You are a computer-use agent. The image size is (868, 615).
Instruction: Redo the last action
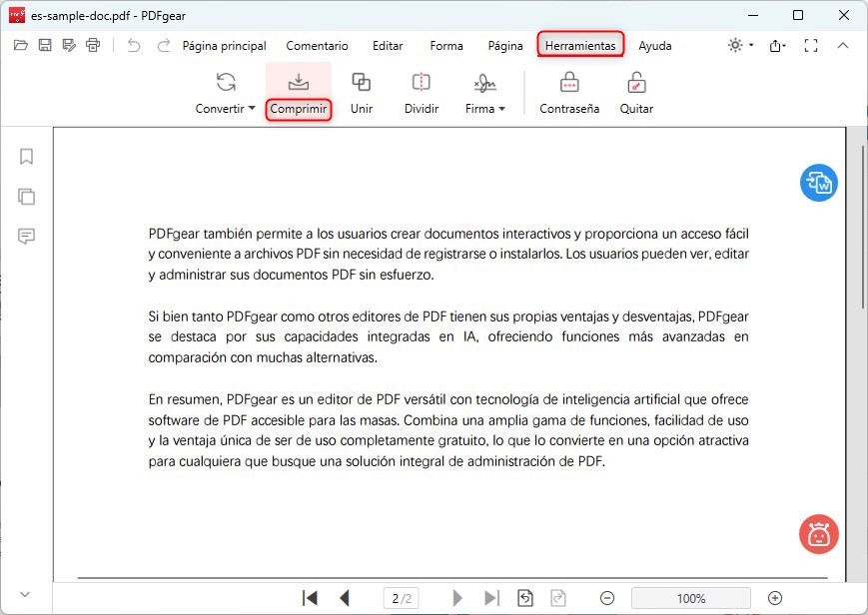tap(163, 45)
